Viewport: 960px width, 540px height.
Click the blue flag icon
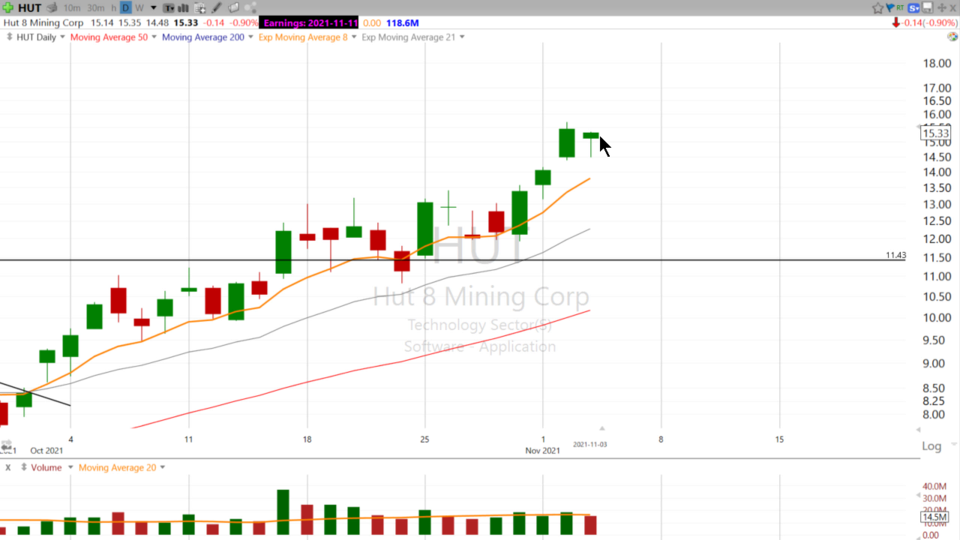[890, 8]
